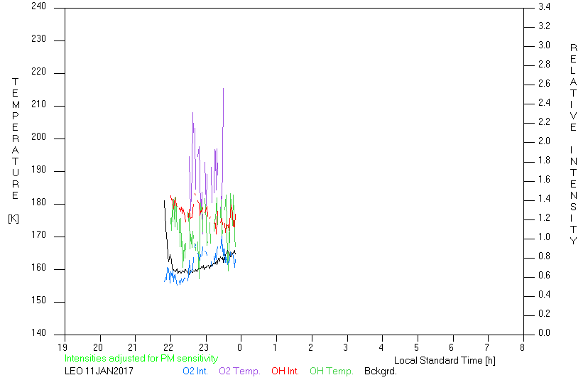Click relative intensity value 2.0

click(544, 141)
